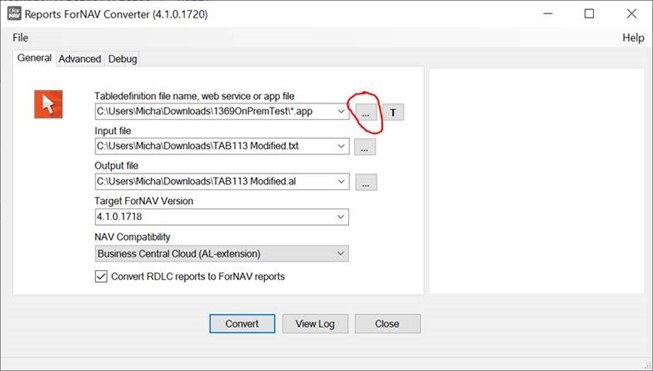This screenshot has height=371, width=653.
Task: Expand the Tabledefinition file name dropdown
Action: [341, 112]
